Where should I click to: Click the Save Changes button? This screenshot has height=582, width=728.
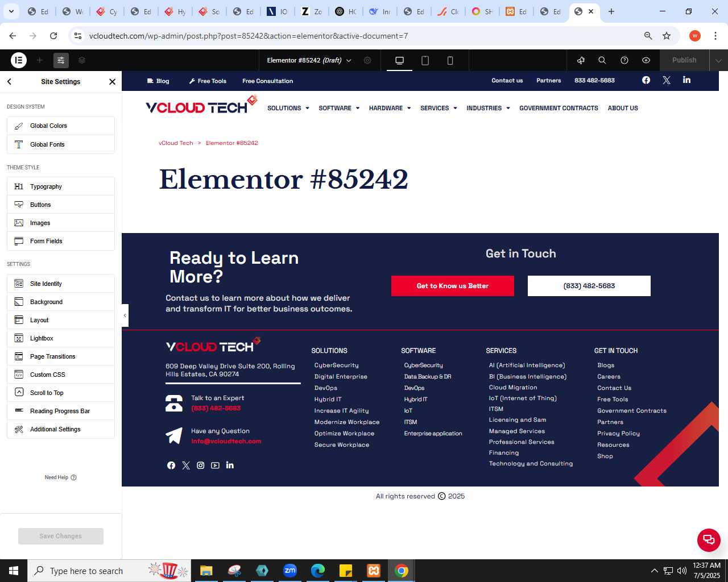pyautogui.click(x=61, y=536)
